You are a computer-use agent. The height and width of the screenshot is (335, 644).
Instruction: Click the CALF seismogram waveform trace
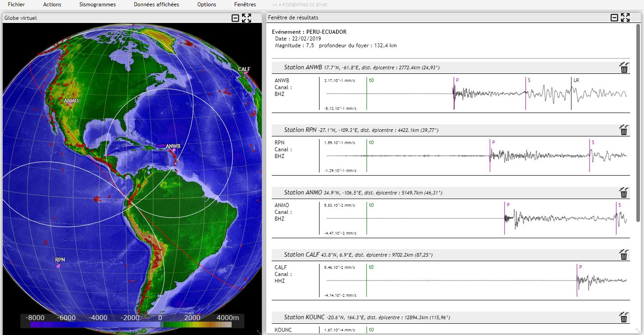pyautogui.click(x=476, y=281)
